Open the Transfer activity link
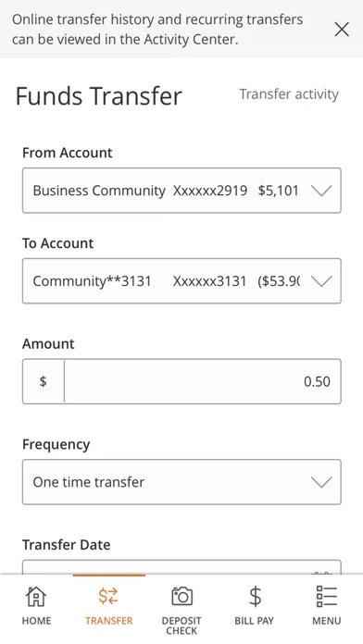 pyautogui.click(x=289, y=94)
